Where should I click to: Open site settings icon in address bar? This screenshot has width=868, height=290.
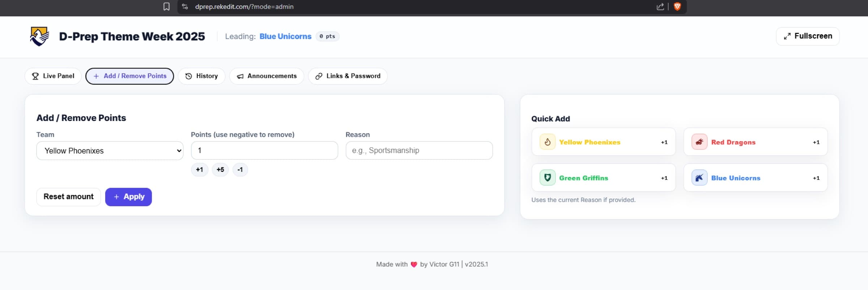tap(185, 7)
